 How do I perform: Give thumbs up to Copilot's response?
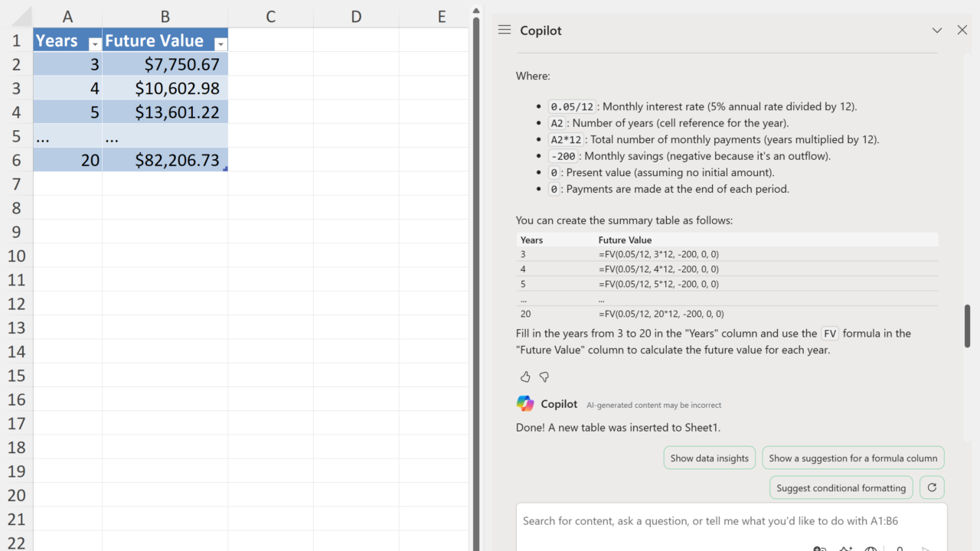point(525,377)
